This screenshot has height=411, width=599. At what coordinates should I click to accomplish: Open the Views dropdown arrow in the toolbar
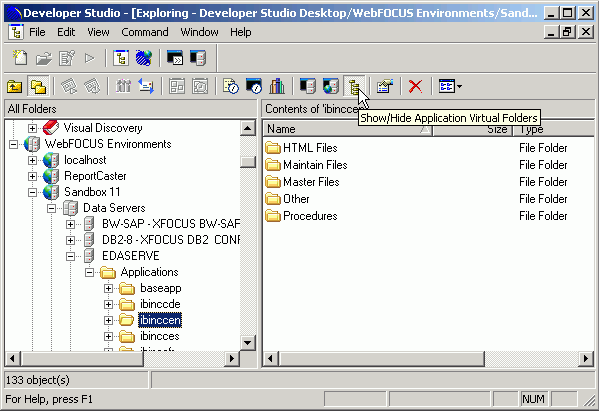460,86
